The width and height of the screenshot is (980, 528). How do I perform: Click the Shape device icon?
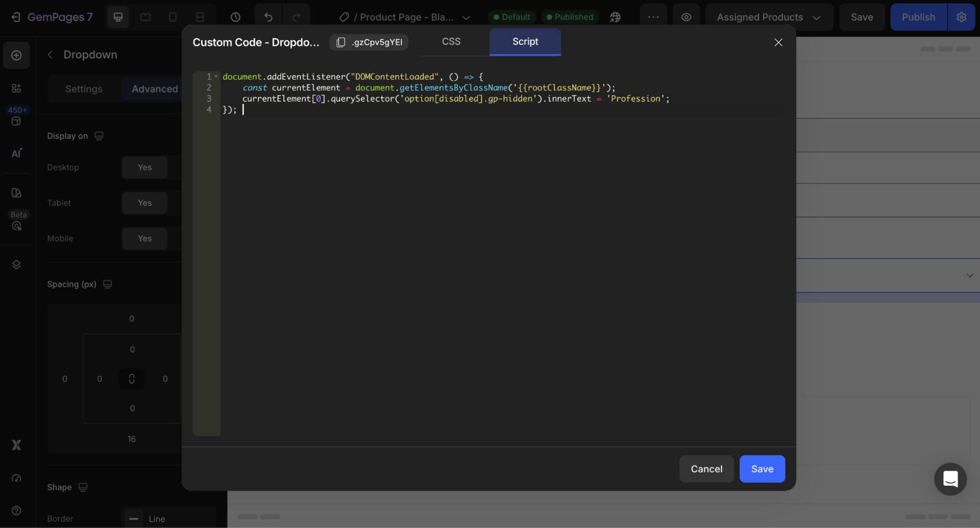point(83,487)
